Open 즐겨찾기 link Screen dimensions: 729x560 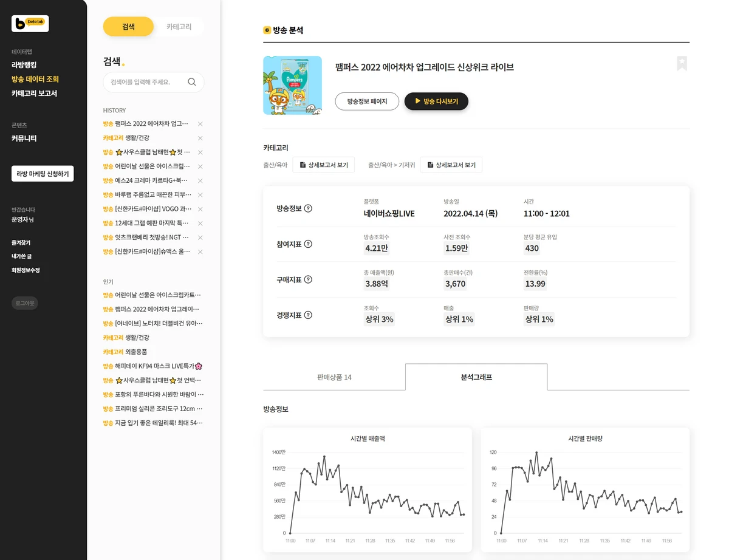point(21,242)
